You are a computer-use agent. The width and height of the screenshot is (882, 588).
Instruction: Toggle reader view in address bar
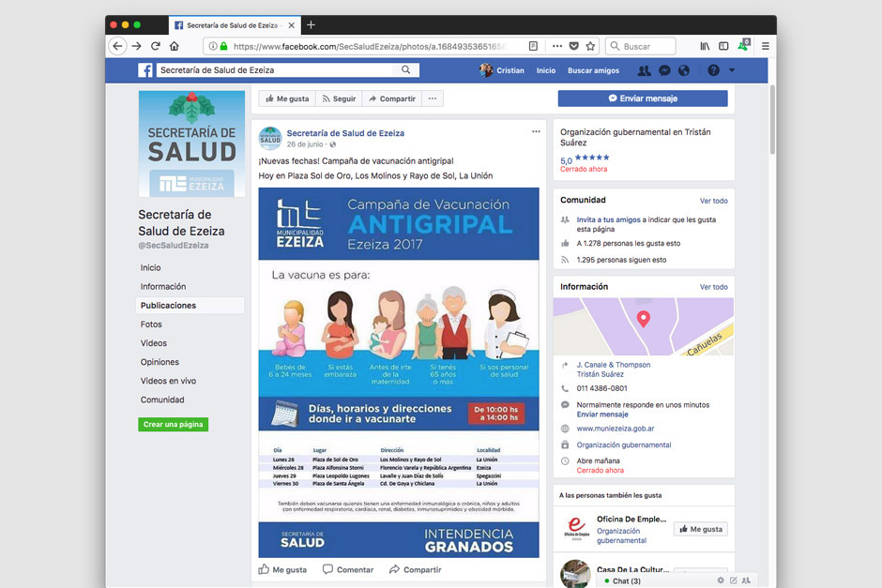pos(533,46)
